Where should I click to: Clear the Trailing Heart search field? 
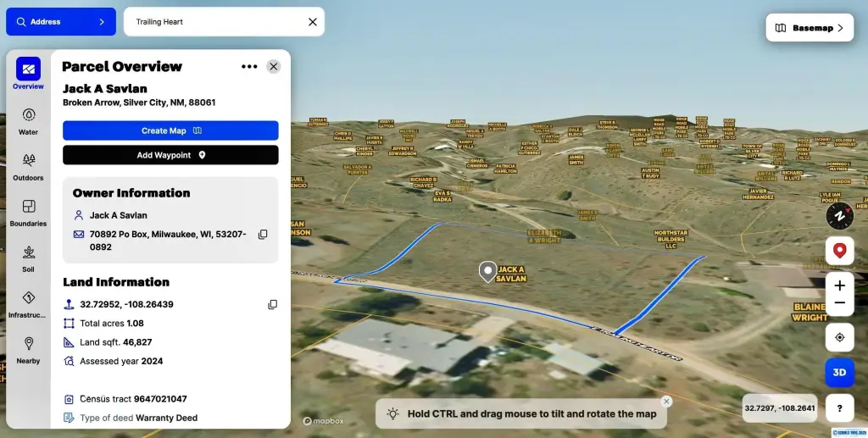313,21
